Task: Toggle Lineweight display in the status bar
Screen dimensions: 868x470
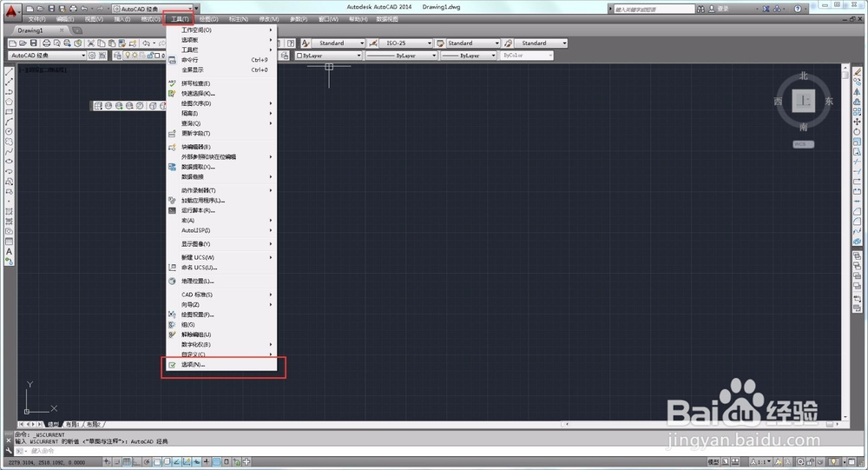Action: point(206,461)
